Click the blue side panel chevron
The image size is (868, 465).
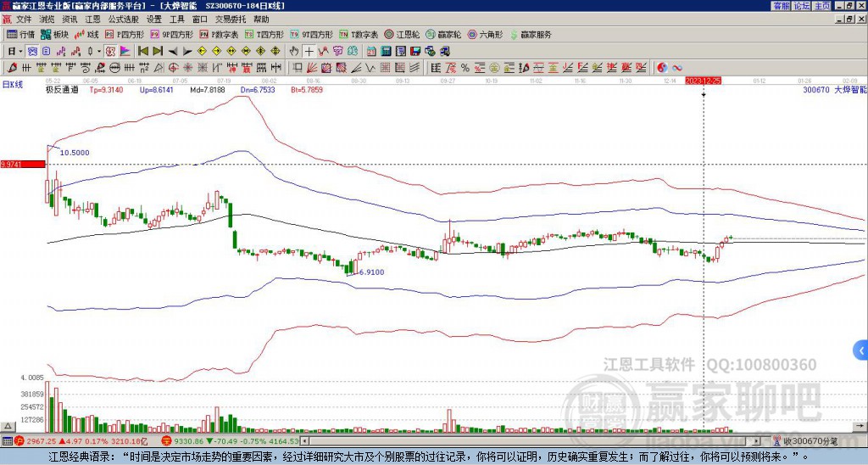point(861,350)
